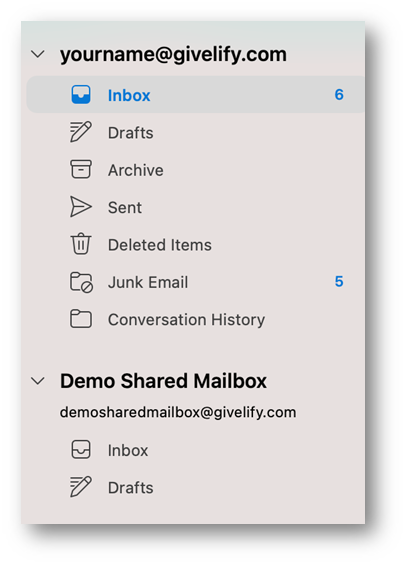Click the Deleted Items trash icon
This screenshot has height=566, width=407.
(81, 244)
